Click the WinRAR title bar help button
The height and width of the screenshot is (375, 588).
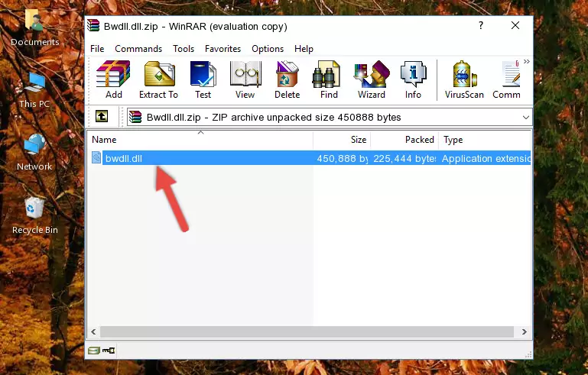click(x=481, y=25)
